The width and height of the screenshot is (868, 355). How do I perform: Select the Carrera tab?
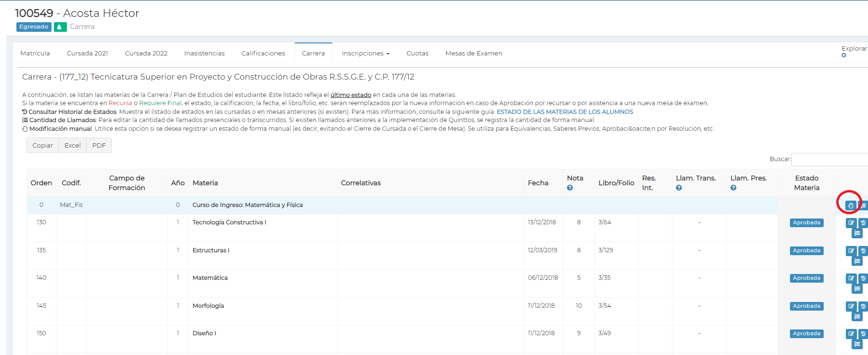click(314, 54)
